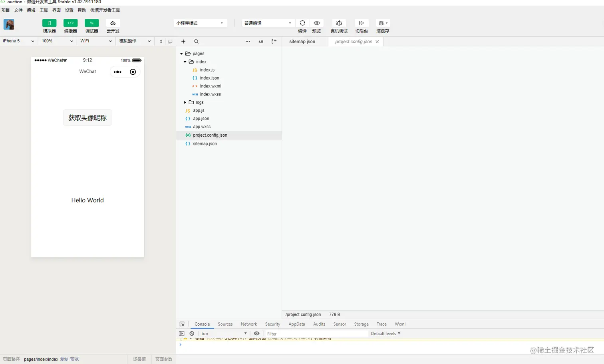Click the detach simulator window icon
The width and height of the screenshot is (604, 364).
coord(170,41)
